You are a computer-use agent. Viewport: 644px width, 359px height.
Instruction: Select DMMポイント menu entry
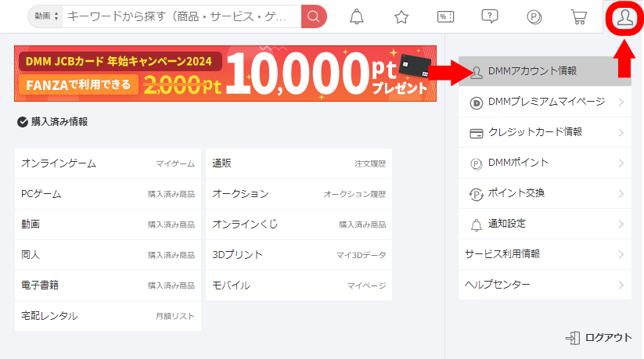pos(545,163)
